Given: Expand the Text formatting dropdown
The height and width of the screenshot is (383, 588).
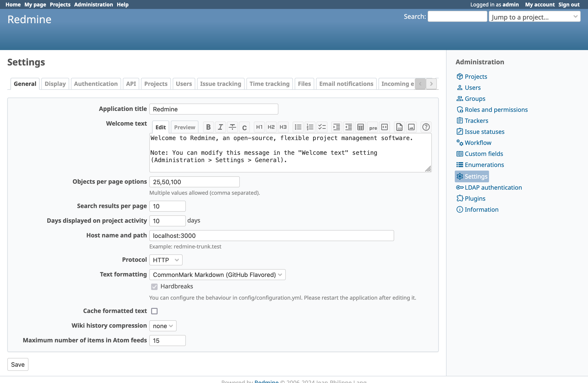Looking at the screenshot, I should (217, 275).
